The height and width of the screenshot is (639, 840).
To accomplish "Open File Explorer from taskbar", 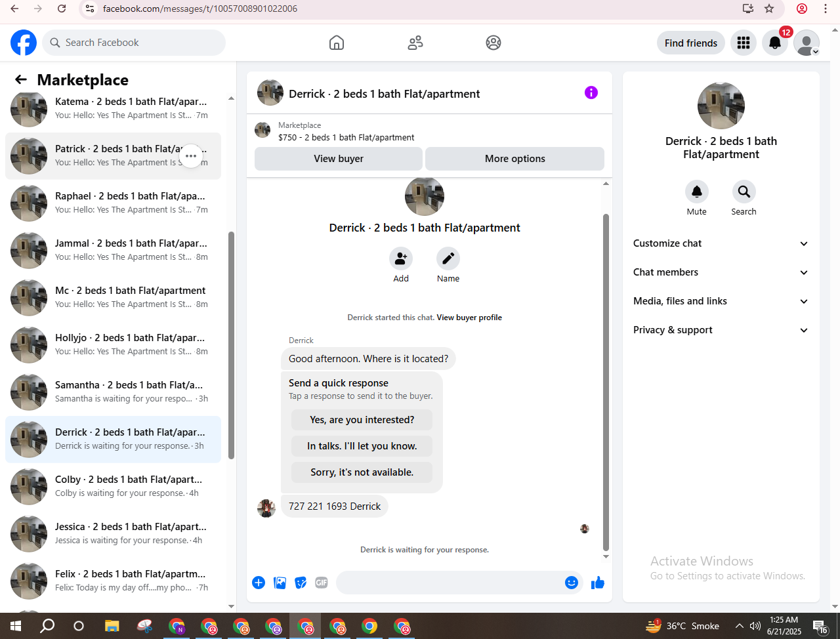I will click(112, 626).
